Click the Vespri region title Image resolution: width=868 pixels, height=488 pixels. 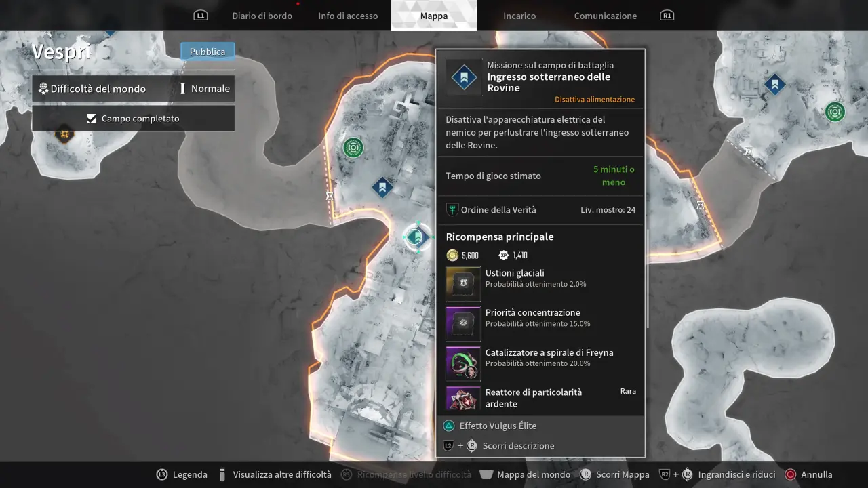pyautogui.click(x=61, y=52)
